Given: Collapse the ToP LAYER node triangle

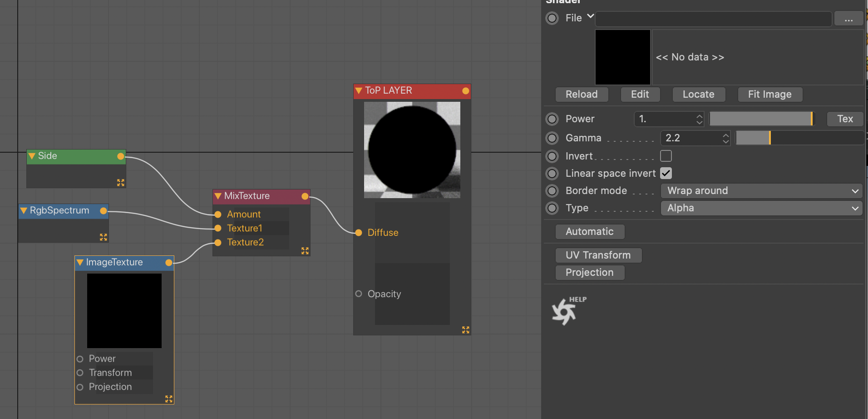Looking at the screenshot, I should [359, 91].
